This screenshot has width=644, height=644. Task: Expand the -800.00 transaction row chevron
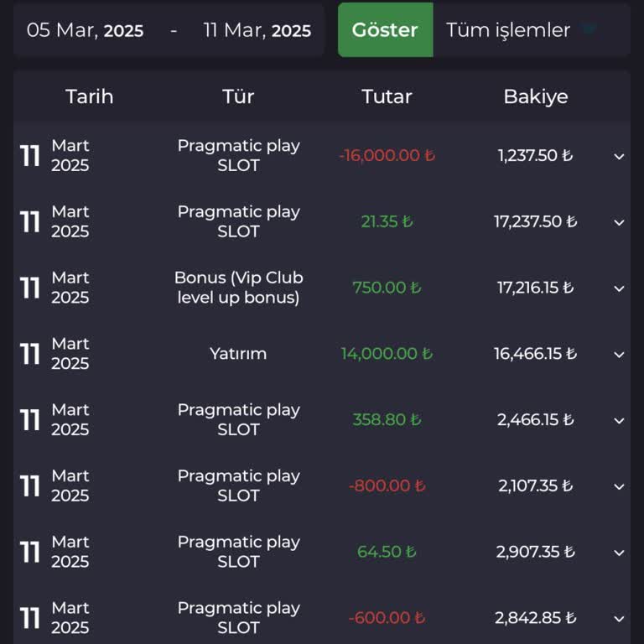(x=619, y=486)
